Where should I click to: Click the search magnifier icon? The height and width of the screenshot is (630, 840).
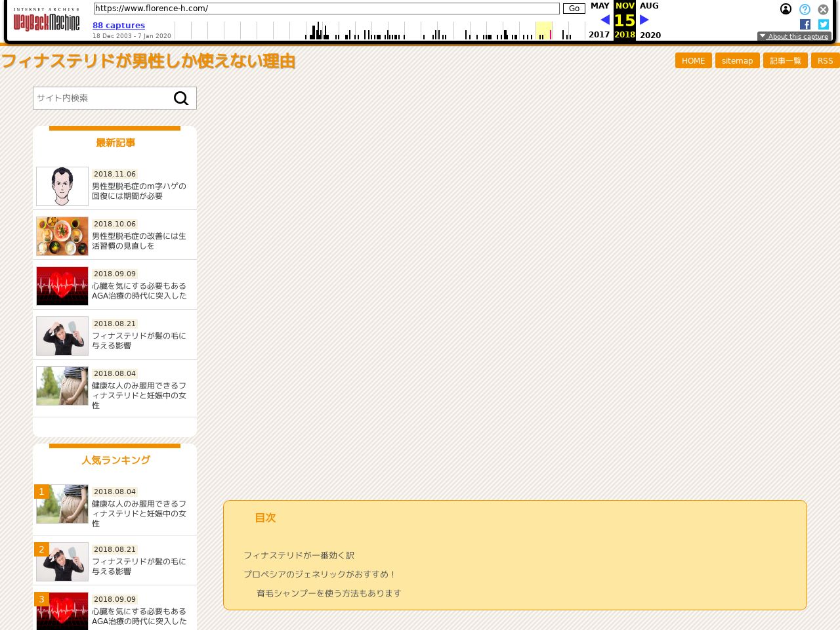[x=181, y=98]
